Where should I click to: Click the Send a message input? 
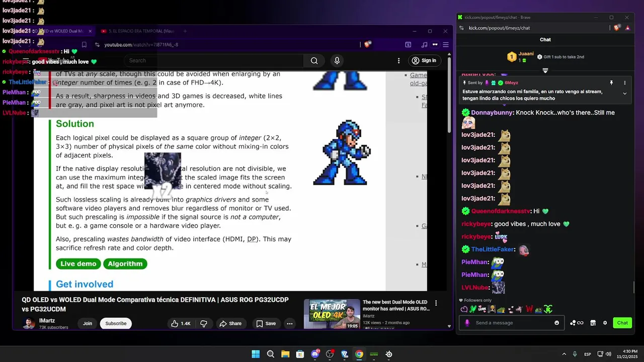pos(511,323)
